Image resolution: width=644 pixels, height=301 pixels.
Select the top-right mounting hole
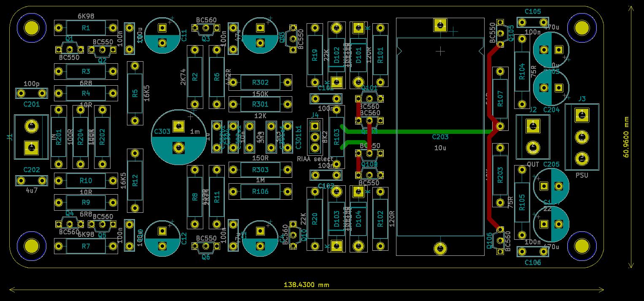pos(582,28)
